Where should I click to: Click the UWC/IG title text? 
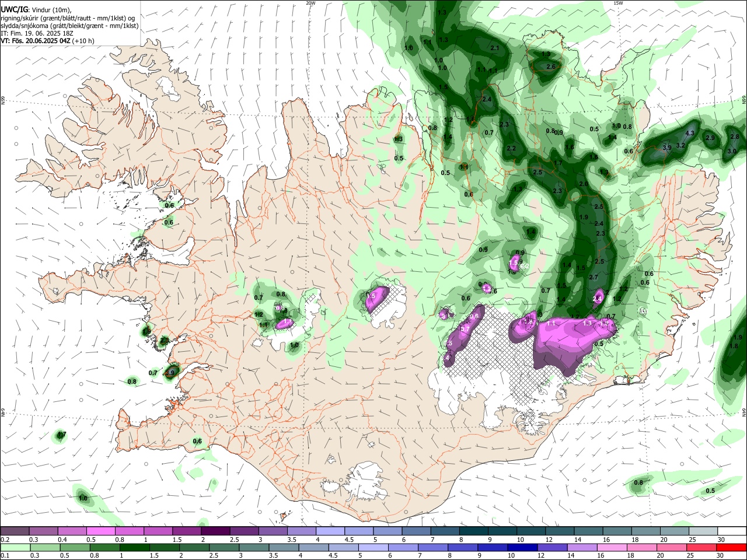click(x=14, y=9)
